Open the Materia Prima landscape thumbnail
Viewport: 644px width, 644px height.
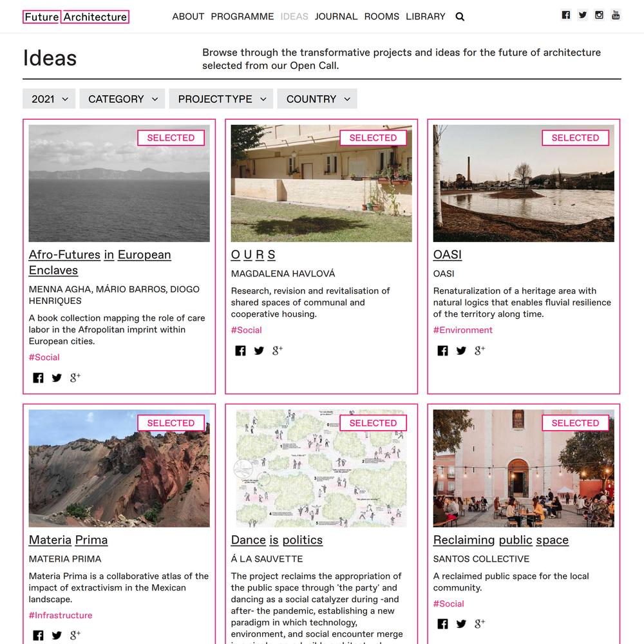point(119,468)
